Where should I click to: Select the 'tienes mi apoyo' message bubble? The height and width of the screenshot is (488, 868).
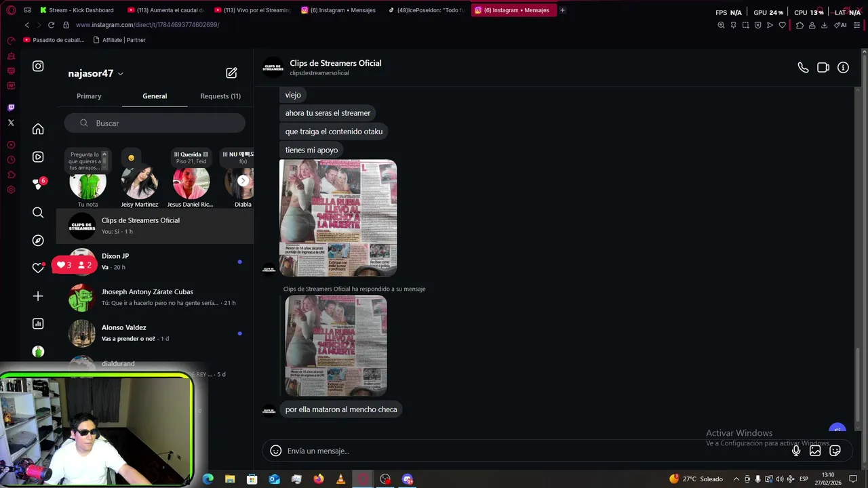pos(311,150)
